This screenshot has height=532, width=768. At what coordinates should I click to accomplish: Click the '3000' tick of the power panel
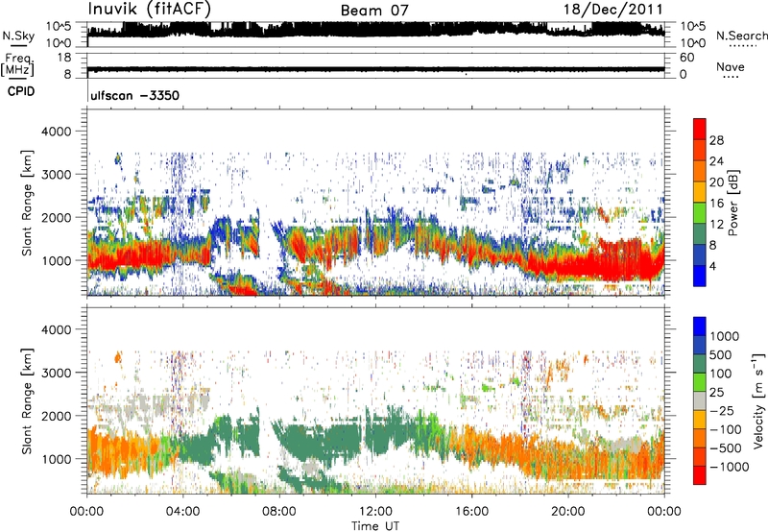(x=56, y=175)
